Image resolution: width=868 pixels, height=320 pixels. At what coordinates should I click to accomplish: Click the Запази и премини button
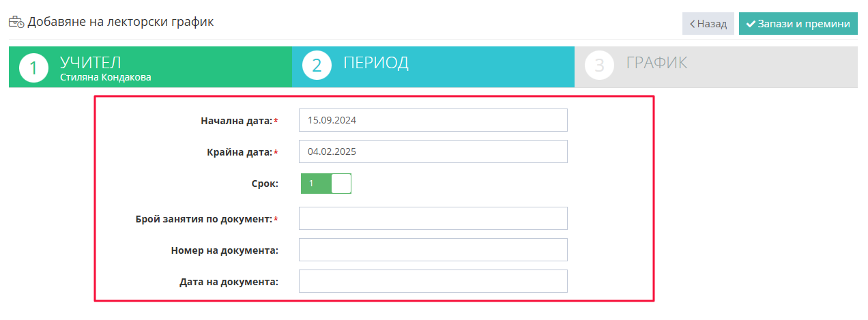tap(798, 24)
